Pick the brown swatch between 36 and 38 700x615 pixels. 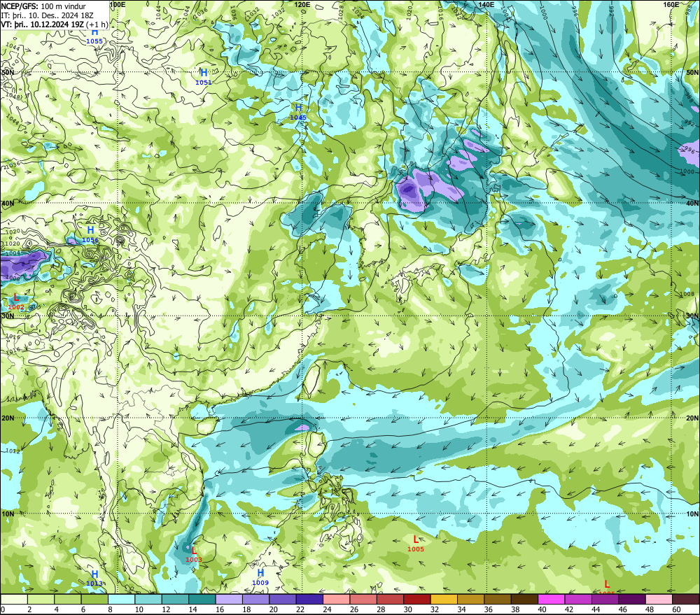point(497,600)
